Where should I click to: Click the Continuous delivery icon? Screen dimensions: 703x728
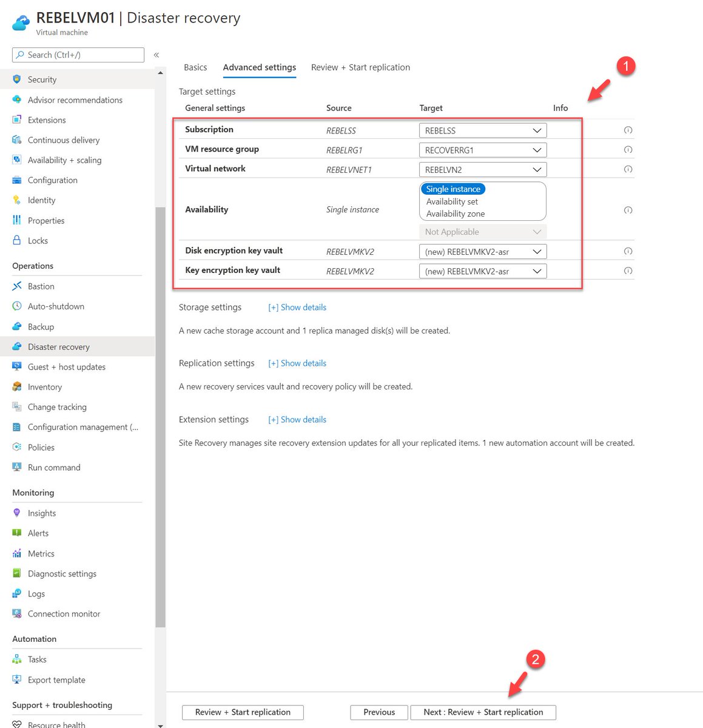coord(17,140)
